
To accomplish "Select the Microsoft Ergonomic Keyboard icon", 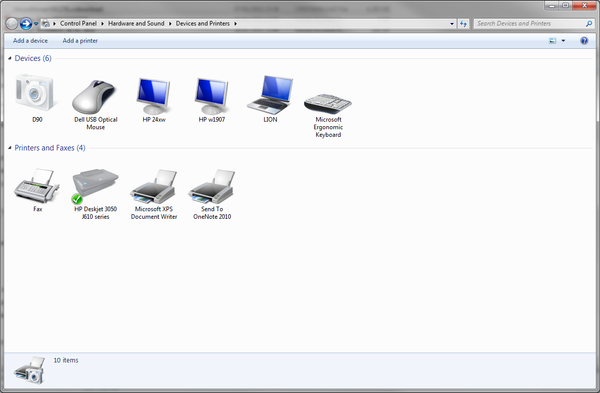I will coord(328,103).
